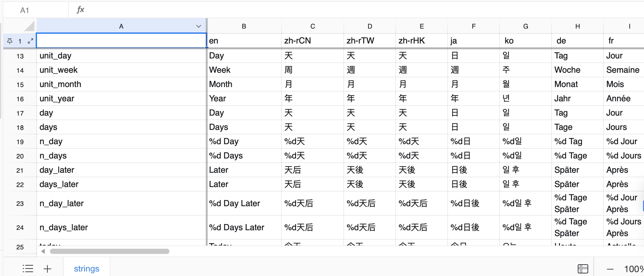The width and height of the screenshot is (644, 276).
Task: Click the 'unit_week' cell
Action: pyautogui.click(x=121, y=70)
